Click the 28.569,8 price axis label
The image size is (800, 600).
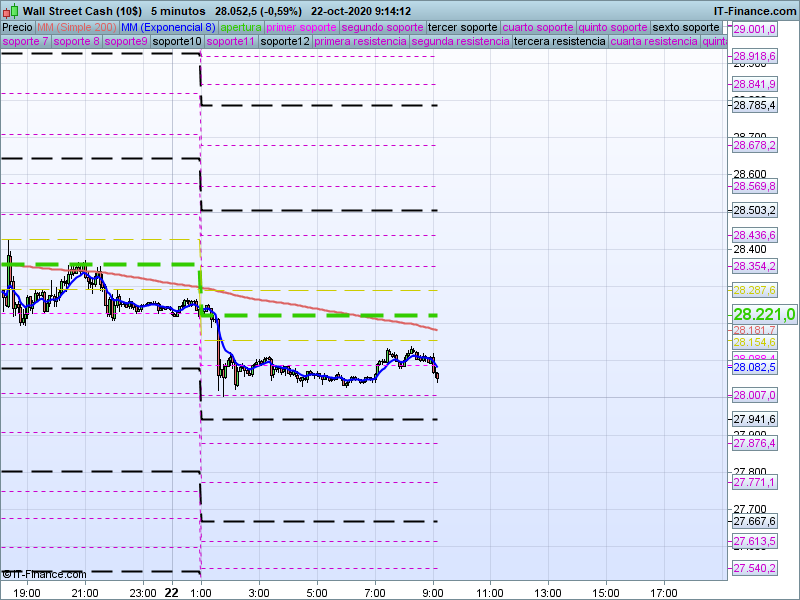[x=755, y=186]
